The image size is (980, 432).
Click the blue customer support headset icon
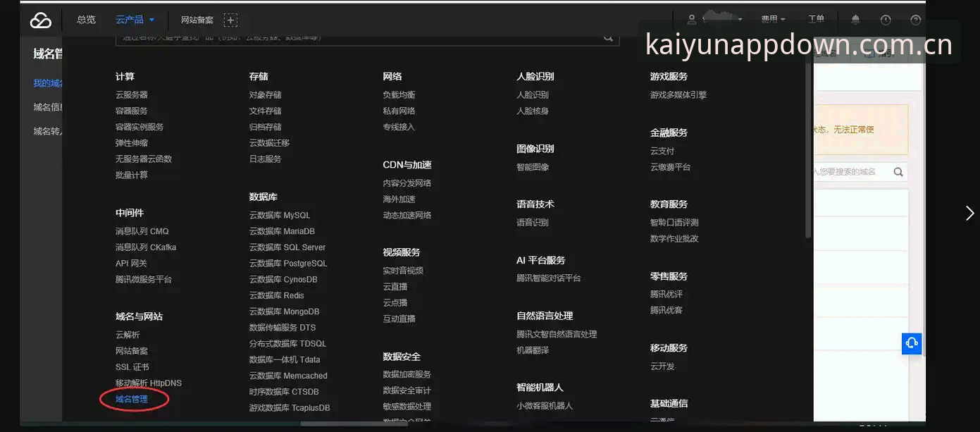point(912,342)
